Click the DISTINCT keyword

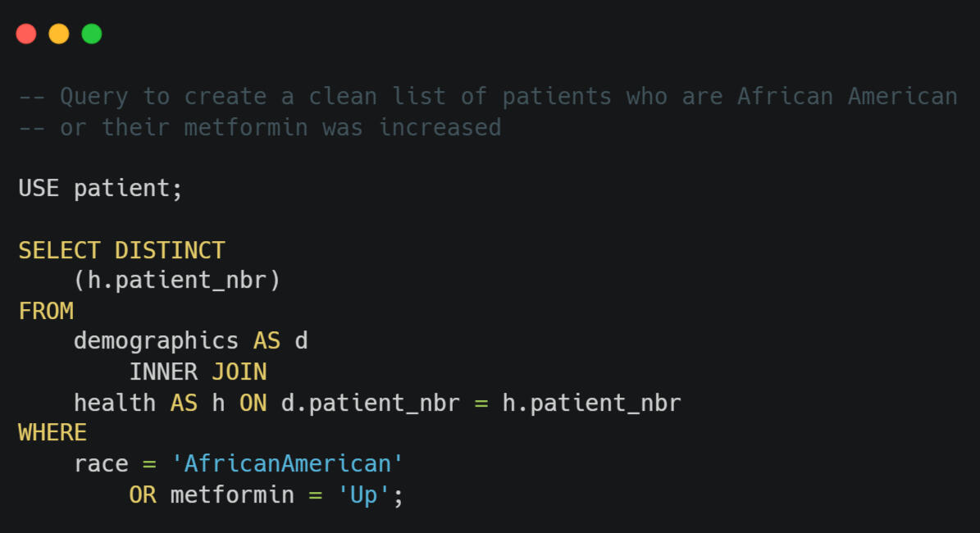[170, 250]
